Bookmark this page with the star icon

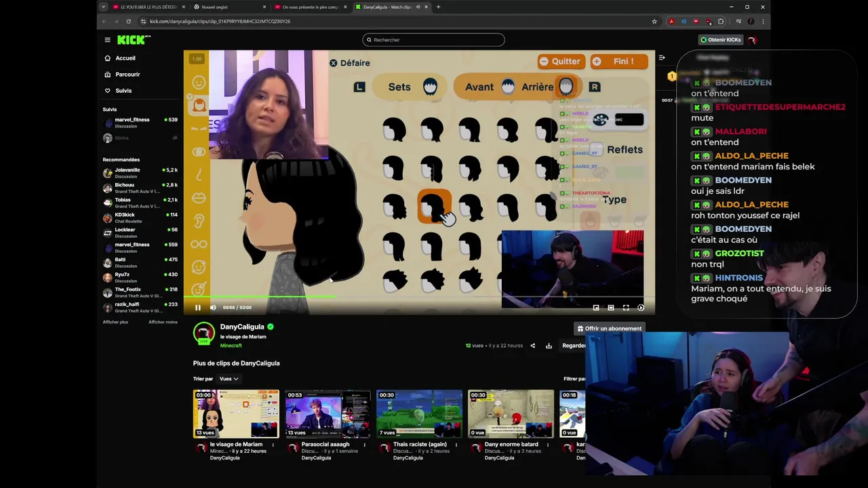654,22
